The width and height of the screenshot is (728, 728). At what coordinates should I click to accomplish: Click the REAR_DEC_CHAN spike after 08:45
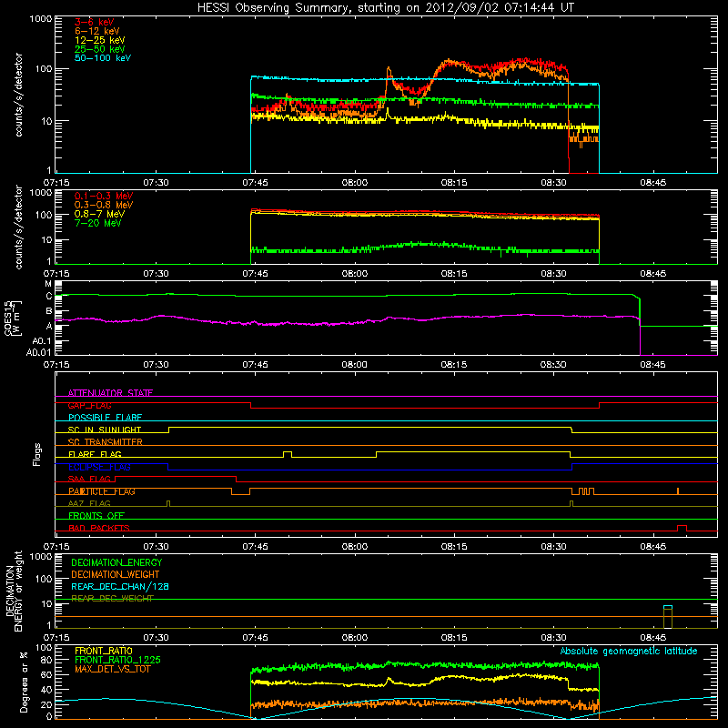668,607
